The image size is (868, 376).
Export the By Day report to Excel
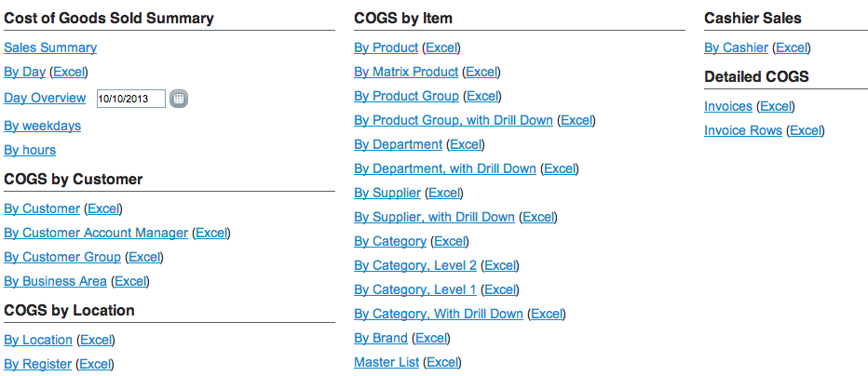(x=69, y=72)
